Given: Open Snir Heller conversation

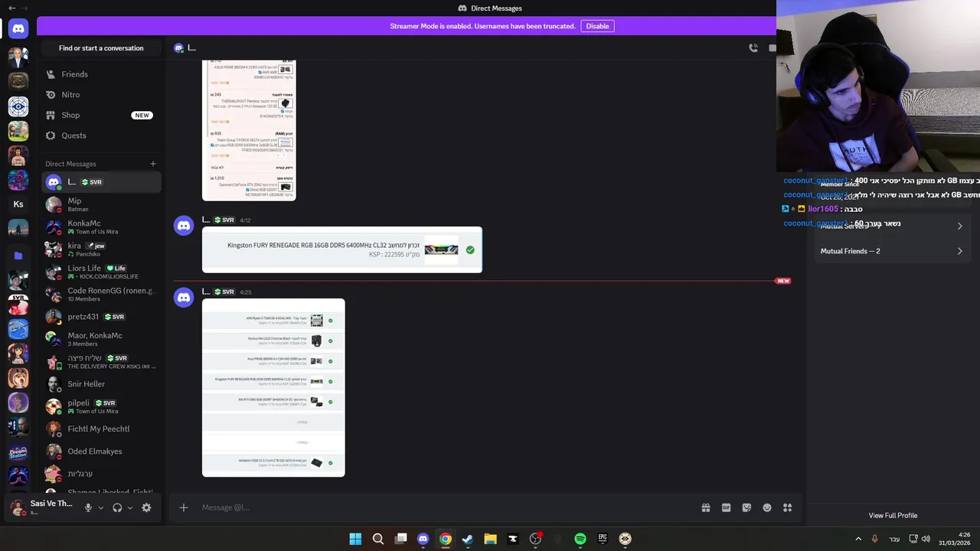Looking at the screenshot, I should [x=101, y=384].
